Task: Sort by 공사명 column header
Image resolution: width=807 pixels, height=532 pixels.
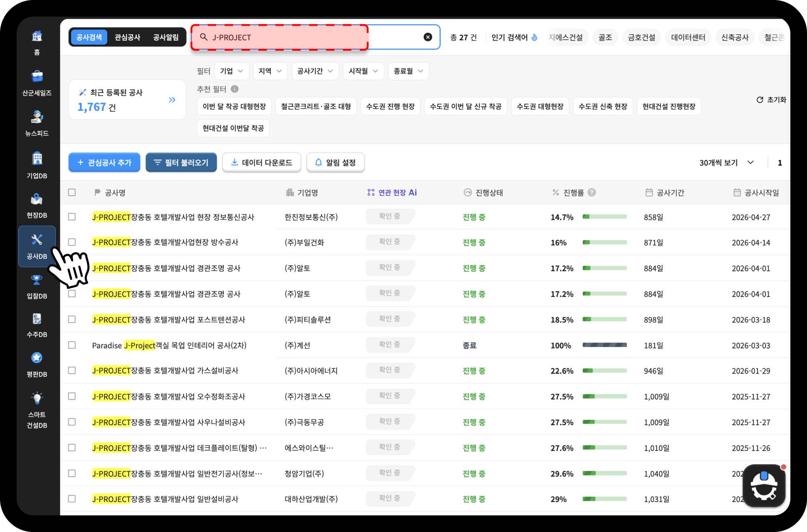Action: click(x=110, y=192)
